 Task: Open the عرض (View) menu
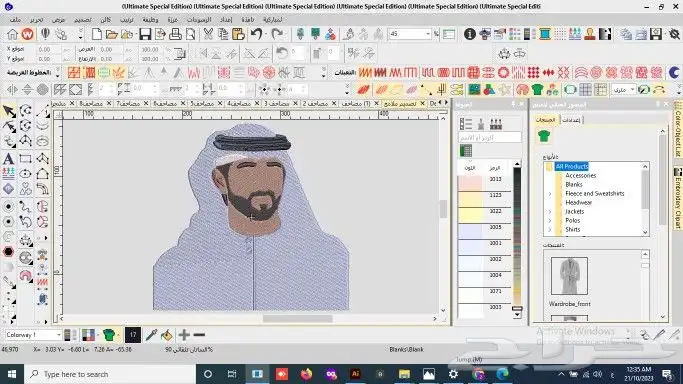point(58,20)
